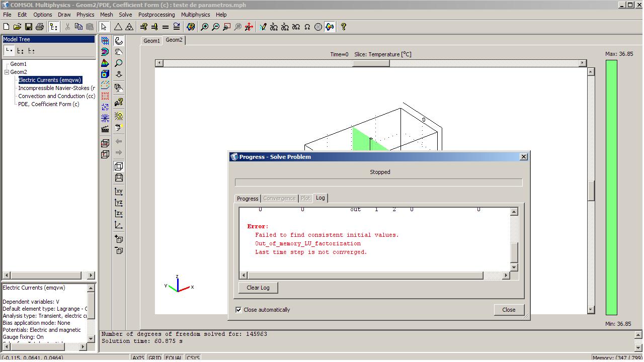Open the Help question mark icon
644x362 pixels.
pyautogui.click(x=344, y=27)
